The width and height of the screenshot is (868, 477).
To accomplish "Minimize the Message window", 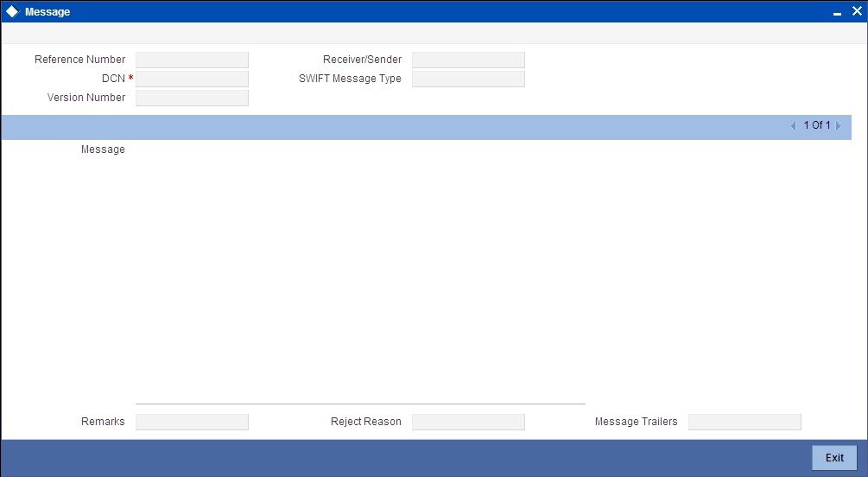I will 837,12.
